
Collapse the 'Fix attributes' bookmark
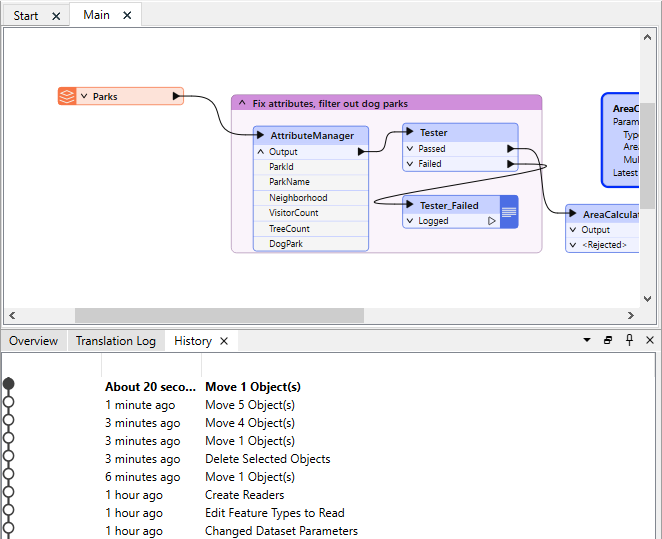pyautogui.click(x=241, y=103)
